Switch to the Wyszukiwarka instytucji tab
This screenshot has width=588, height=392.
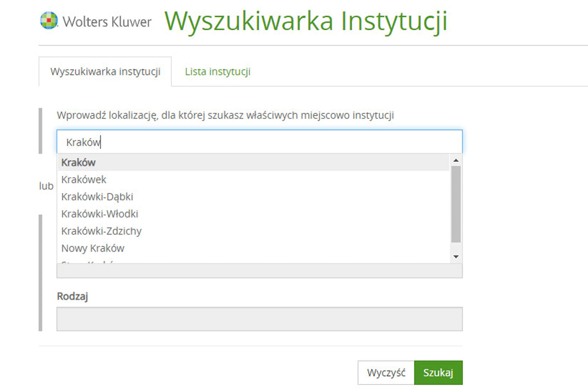click(105, 72)
